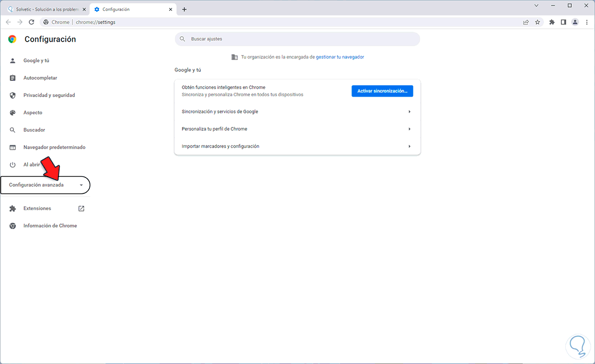Open Información de Chrome page
The height and width of the screenshot is (364, 595).
pos(50,226)
